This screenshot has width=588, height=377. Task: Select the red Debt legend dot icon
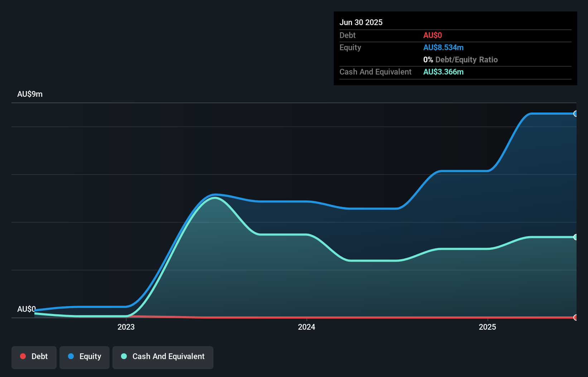(x=23, y=356)
